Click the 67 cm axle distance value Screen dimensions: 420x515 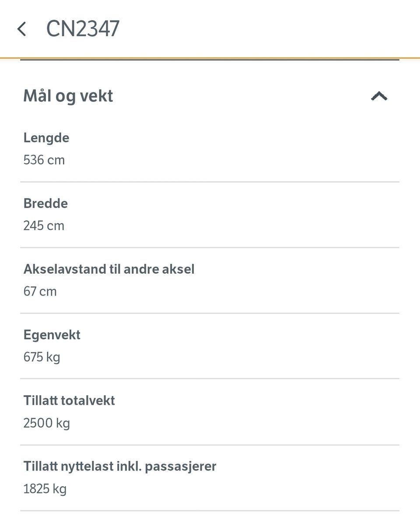point(40,292)
